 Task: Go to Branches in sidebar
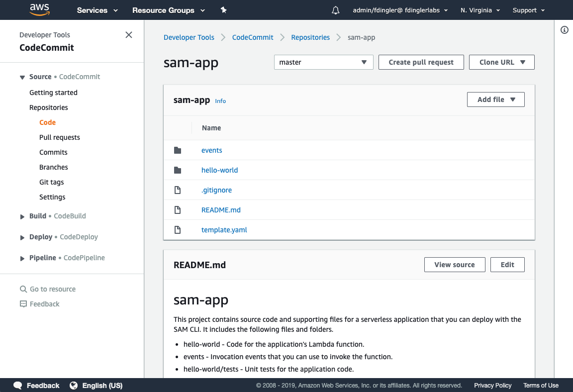[54, 167]
